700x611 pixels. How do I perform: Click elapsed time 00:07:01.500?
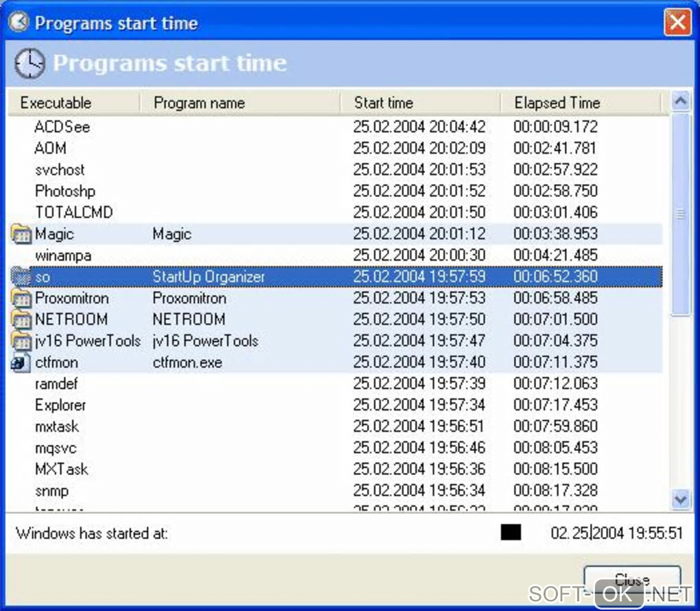(x=555, y=320)
